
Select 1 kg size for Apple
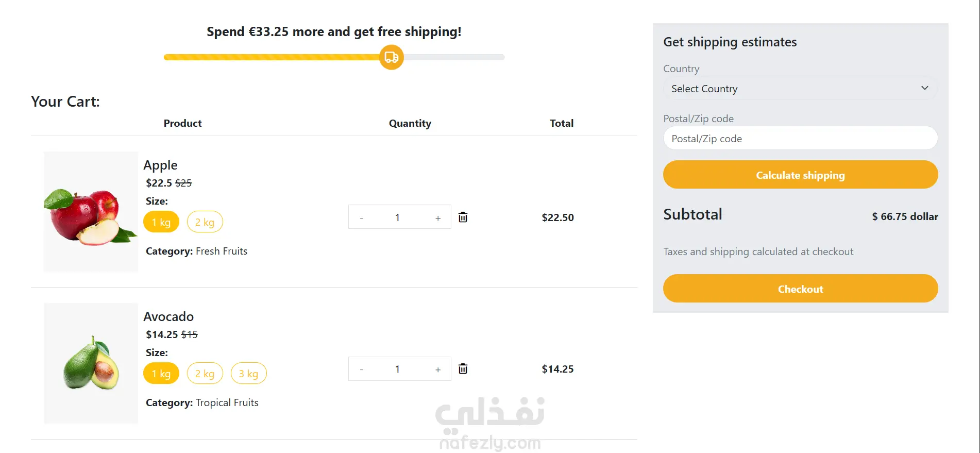pyautogui.click(x=161, y=222)
